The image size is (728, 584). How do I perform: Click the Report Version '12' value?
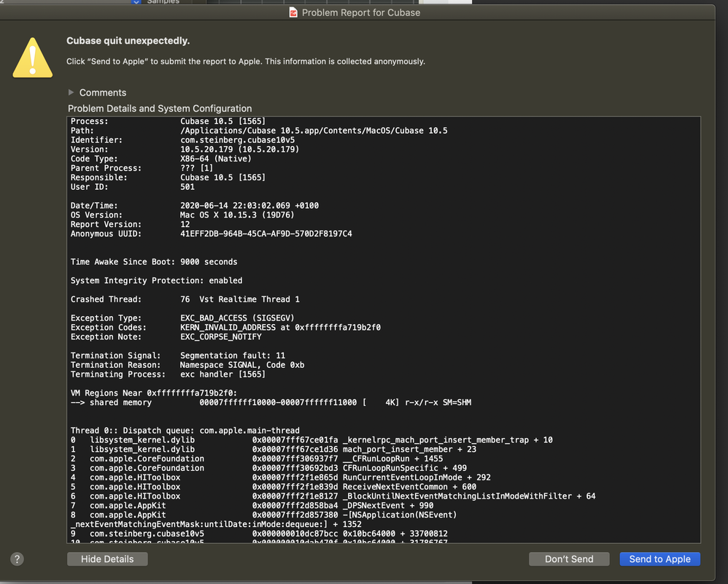[185, 224]
